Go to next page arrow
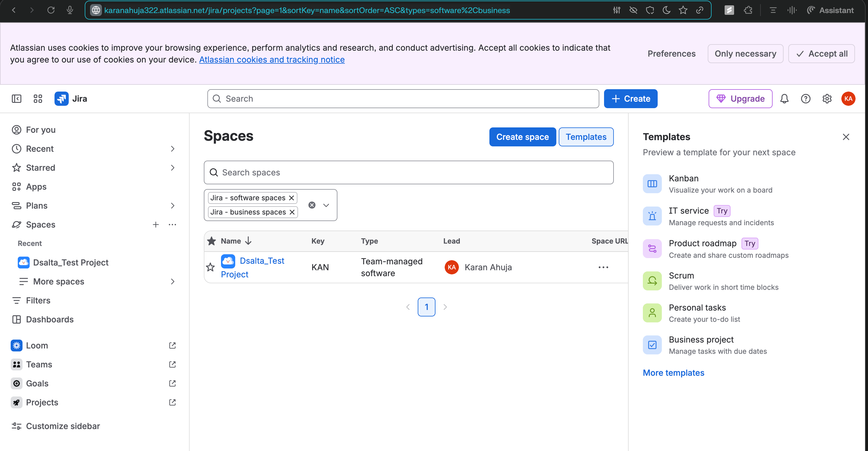The width and height of the screenshot is (868, 451). click(x=445, y=307)
